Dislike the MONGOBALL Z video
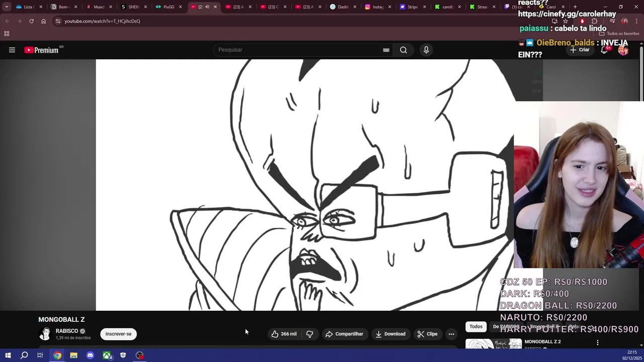 pyautogui.click(x=309, y=334)
